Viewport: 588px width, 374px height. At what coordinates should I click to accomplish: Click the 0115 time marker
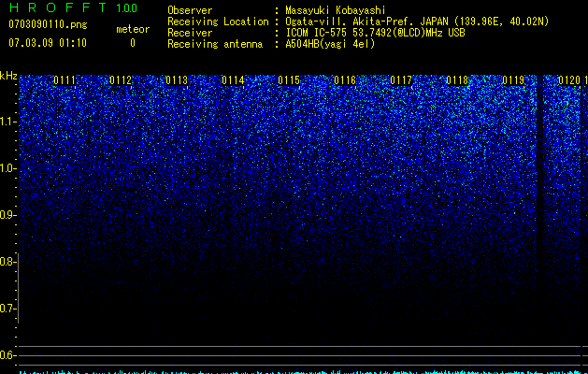click(x=289, y=80)
